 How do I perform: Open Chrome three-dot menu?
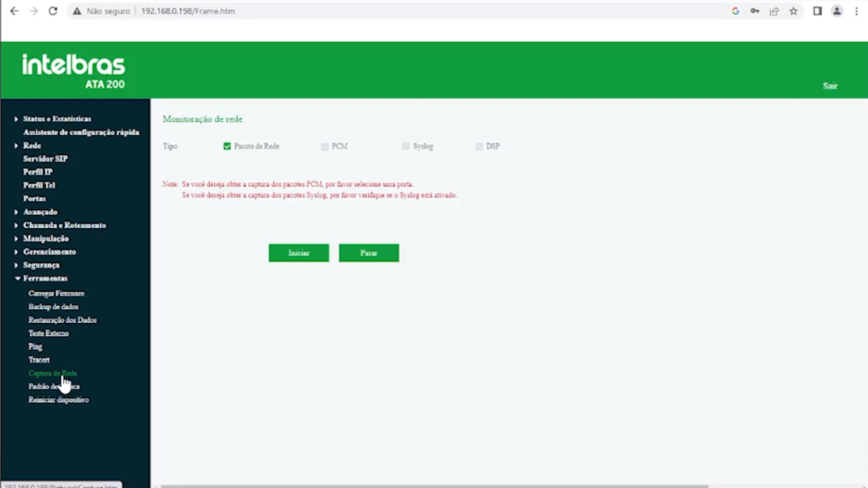(x=857, y=11)
